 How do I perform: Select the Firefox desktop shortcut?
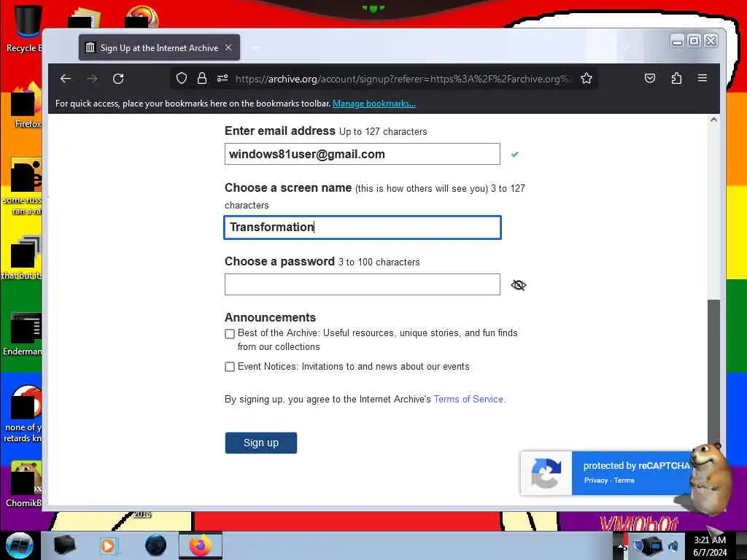(x=27, y=106)
